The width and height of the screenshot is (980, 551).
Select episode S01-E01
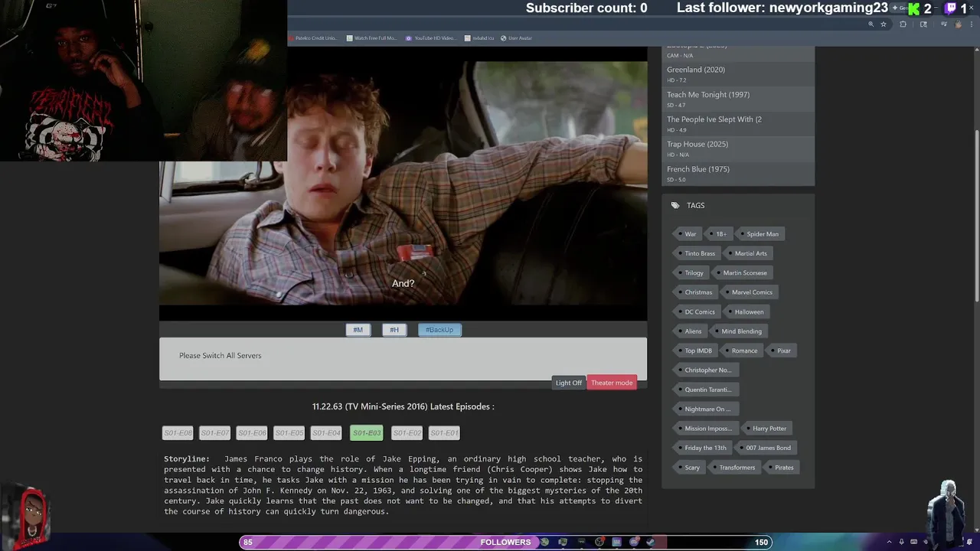pos(444,433)
